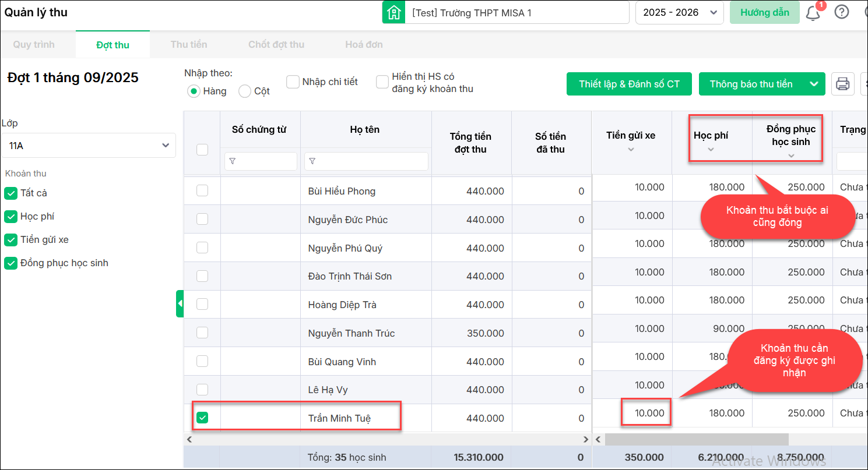Click the fee columns horizontal scrollbar
The width and height of the screenshot is (868, 470).
point(697,439)
